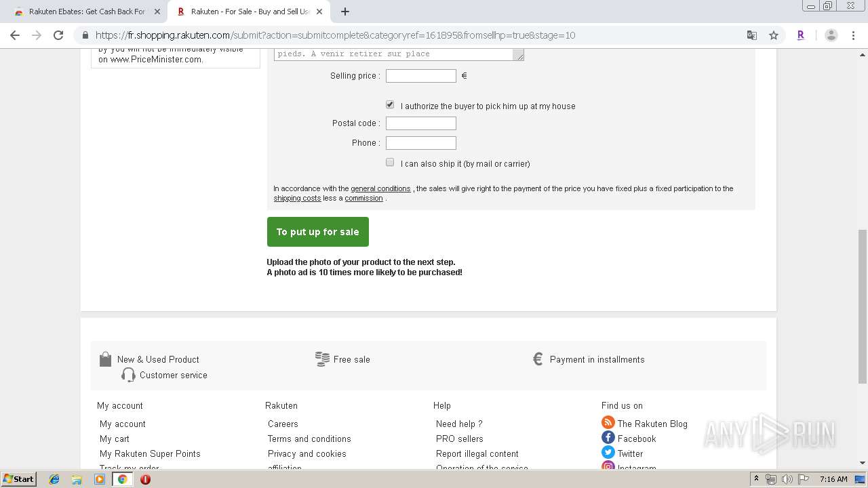Click the 'To put up for sale' button
Image resolution: width=868 pixels, height=488 pixels.
click(x=318, y=232)
